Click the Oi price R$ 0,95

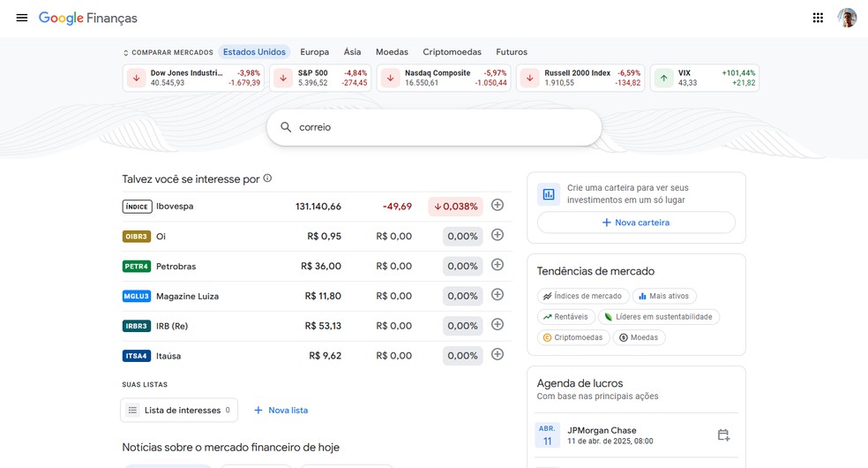click(x=325, y=237)
